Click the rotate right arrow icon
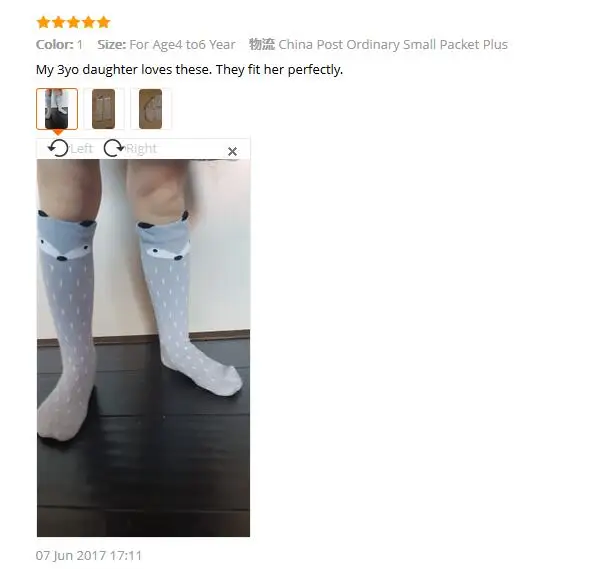Screen dimensions: 608x569 (114, 148)
